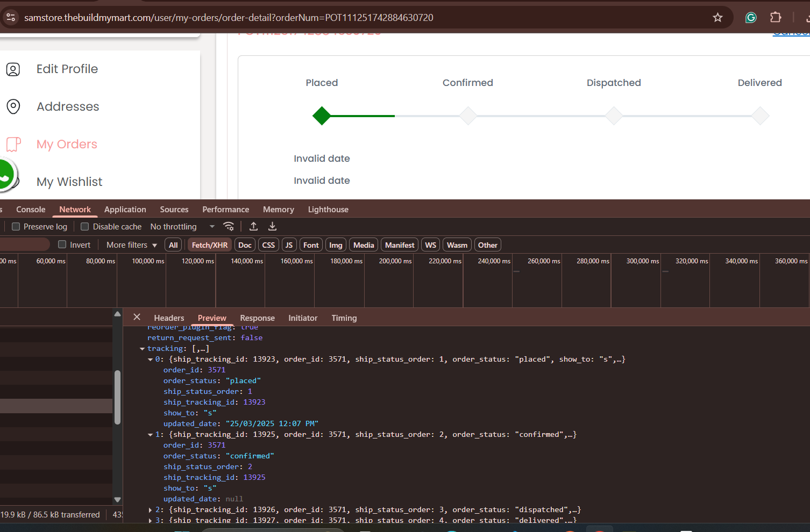Viewport: 810px width, 532px height.
Task: Show the request Headers tab
Action: coord(169,318)
